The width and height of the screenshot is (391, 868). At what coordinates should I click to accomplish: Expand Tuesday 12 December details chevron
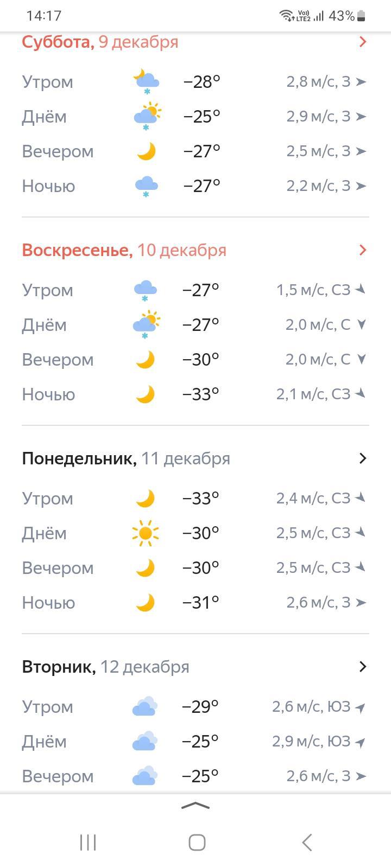(363, 667)
